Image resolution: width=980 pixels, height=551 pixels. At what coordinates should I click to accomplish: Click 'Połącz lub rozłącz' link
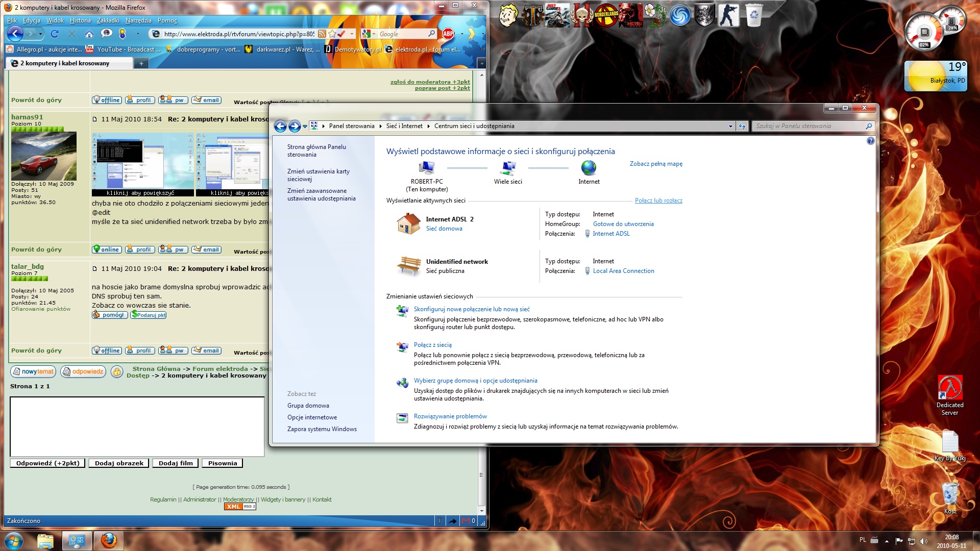pyautogui.click(x=658, y=201)
